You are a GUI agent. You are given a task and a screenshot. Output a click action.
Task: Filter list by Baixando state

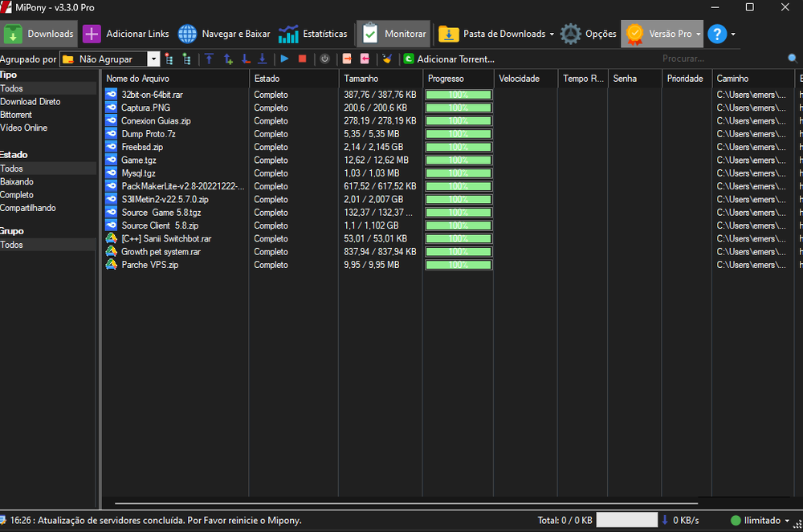[17, 182]
